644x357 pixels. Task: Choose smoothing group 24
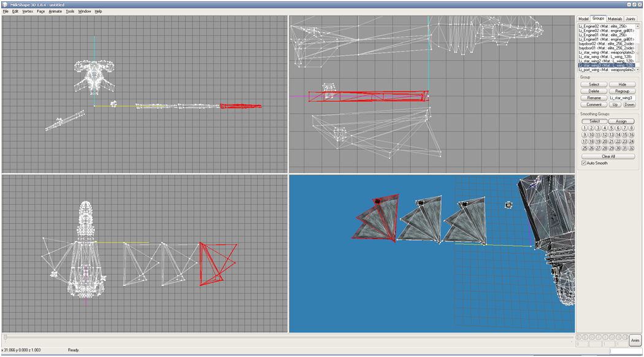(632, 142)
